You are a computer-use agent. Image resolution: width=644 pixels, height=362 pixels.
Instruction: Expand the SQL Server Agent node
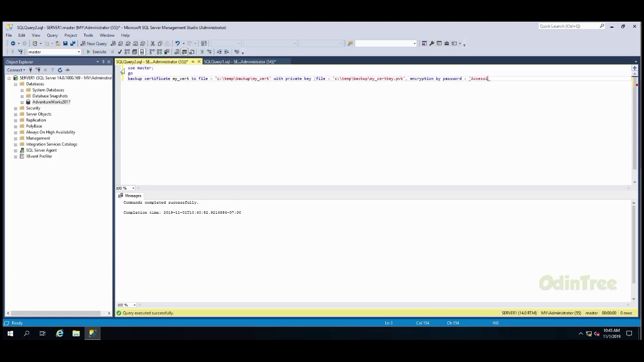coord(16,150)
